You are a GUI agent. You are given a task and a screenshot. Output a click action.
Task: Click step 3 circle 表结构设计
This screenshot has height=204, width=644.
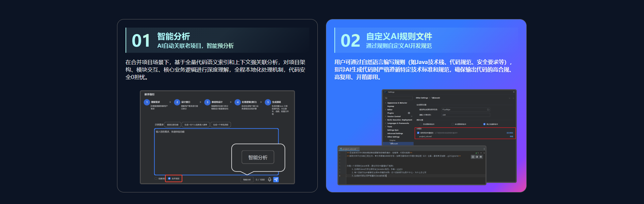(208, 102)
